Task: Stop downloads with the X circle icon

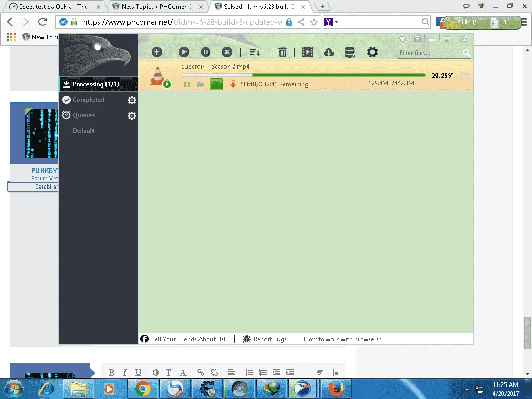Action: pos(227,52)
